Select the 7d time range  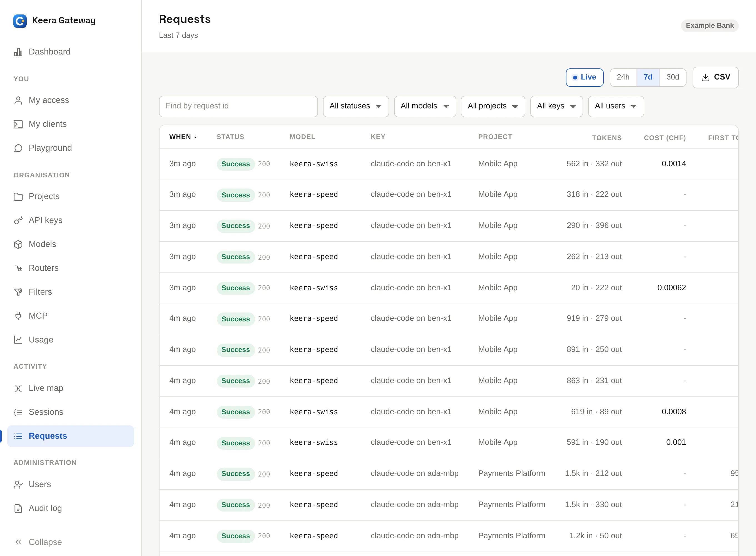pyautogui.click(x=648, y=77)
